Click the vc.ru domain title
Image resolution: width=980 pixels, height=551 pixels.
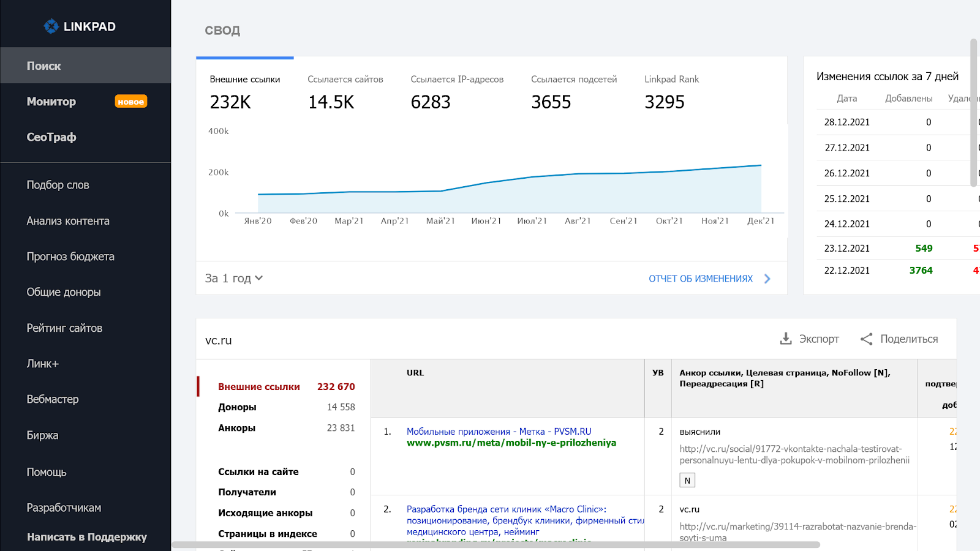[219, 340]
